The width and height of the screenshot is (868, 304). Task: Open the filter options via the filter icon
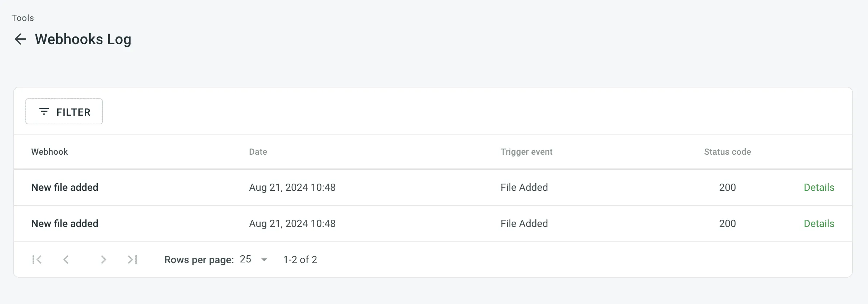point(64,111)
